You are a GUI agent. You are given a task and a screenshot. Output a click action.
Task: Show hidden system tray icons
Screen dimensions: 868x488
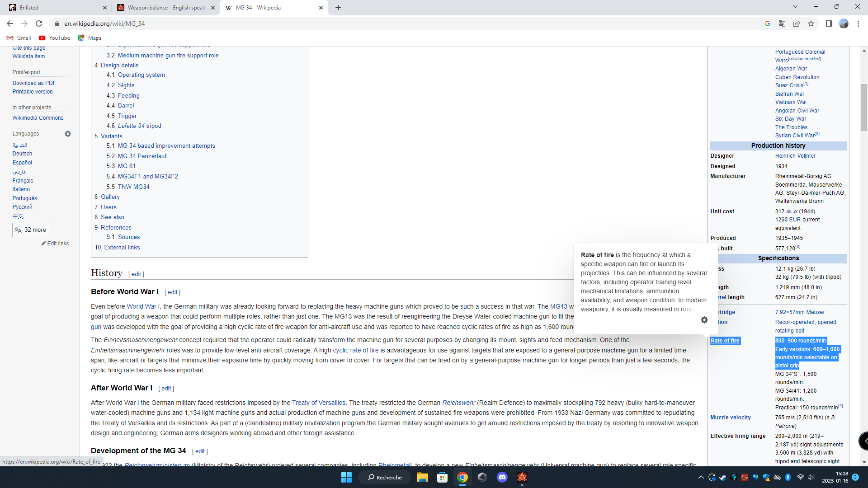click(701, 477)
